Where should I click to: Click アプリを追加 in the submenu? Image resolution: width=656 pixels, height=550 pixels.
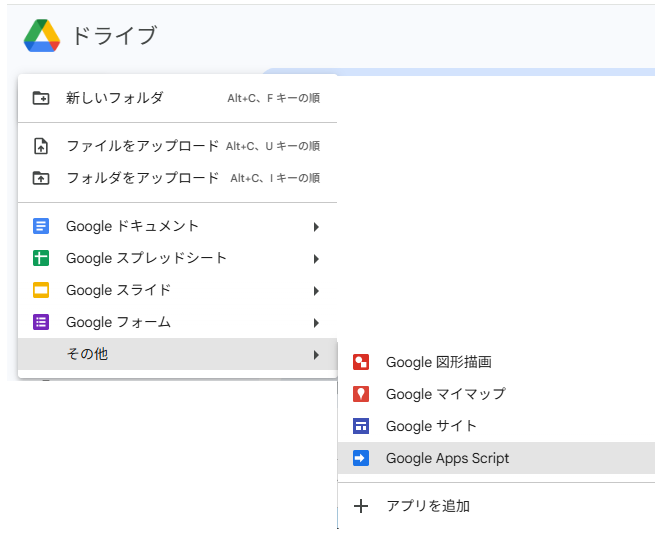tap(496, 506)
